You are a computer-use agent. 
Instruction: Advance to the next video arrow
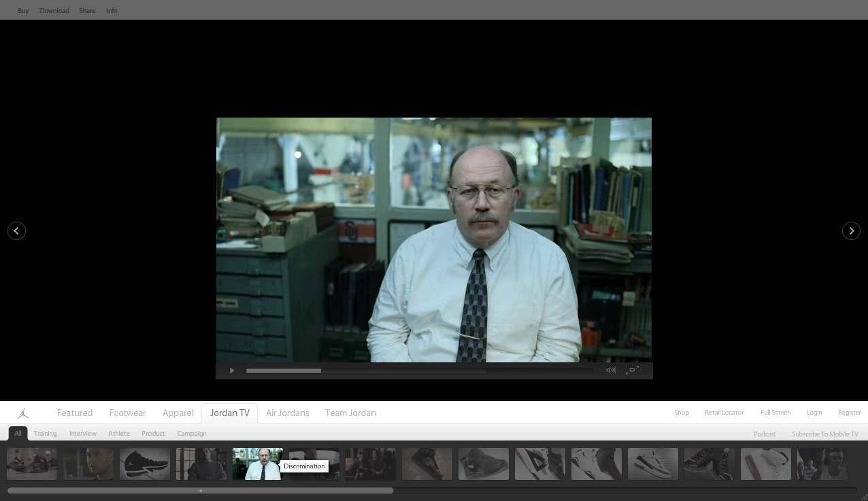pos(851,231)
